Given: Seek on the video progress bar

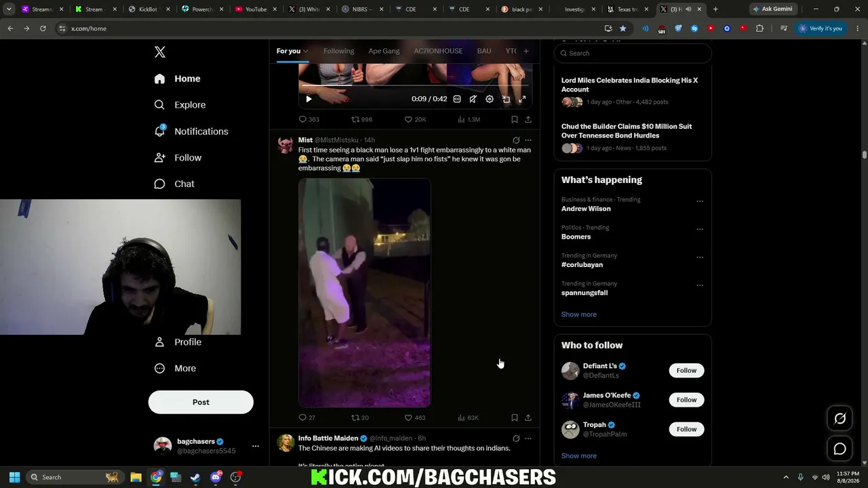Looking at the screenshot, I should click(415, 86).
